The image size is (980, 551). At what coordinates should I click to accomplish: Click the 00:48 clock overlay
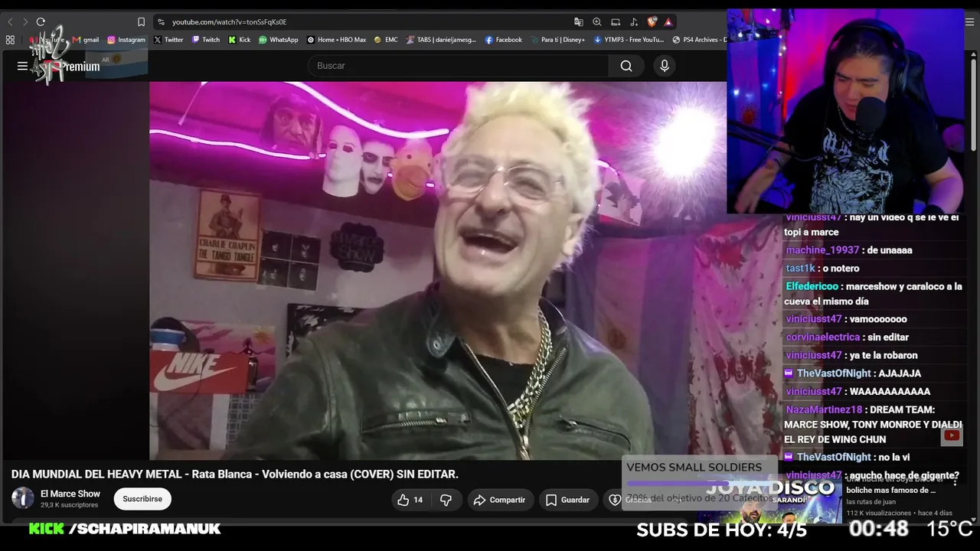click(878, 529)
